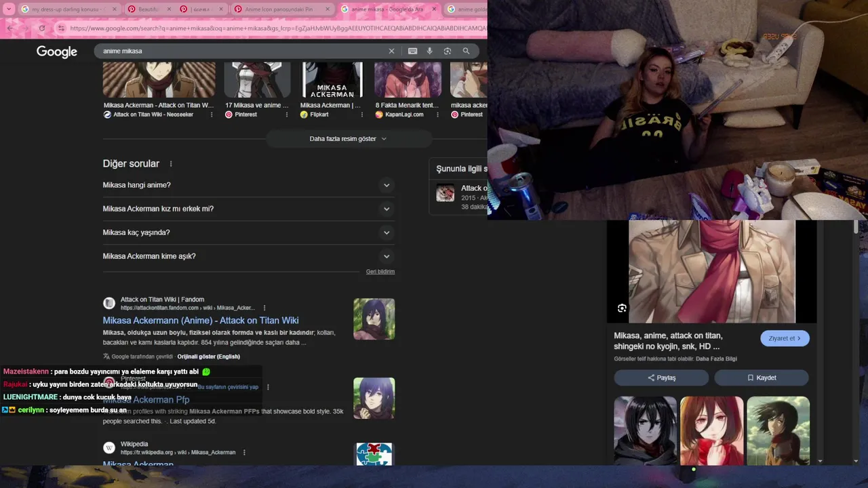868x488 pixels.
Task: View site information icon in address bar
Action: 61,28
